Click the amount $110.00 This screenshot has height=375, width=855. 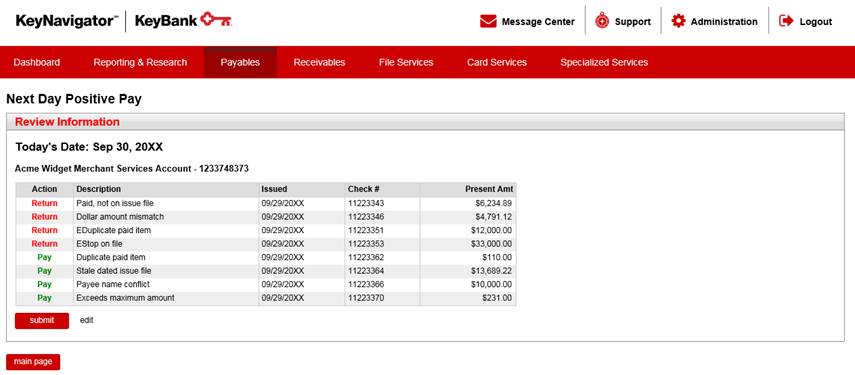(497, 257)
